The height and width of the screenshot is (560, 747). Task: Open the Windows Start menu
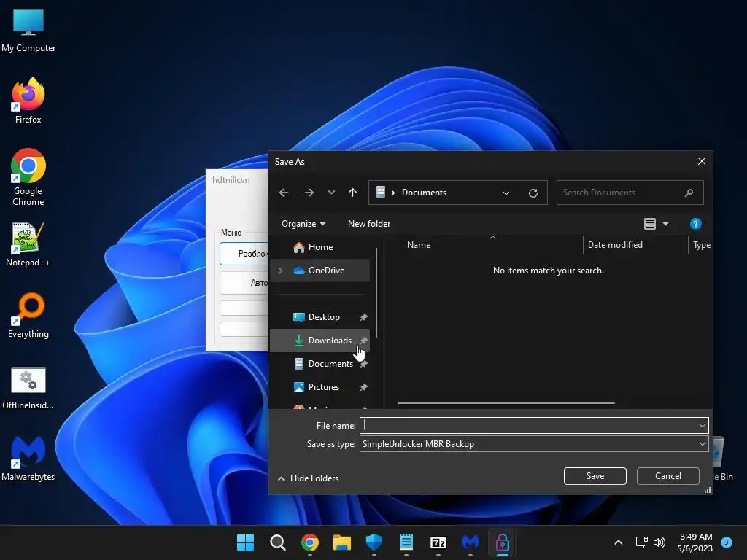(x=245, y=542)
